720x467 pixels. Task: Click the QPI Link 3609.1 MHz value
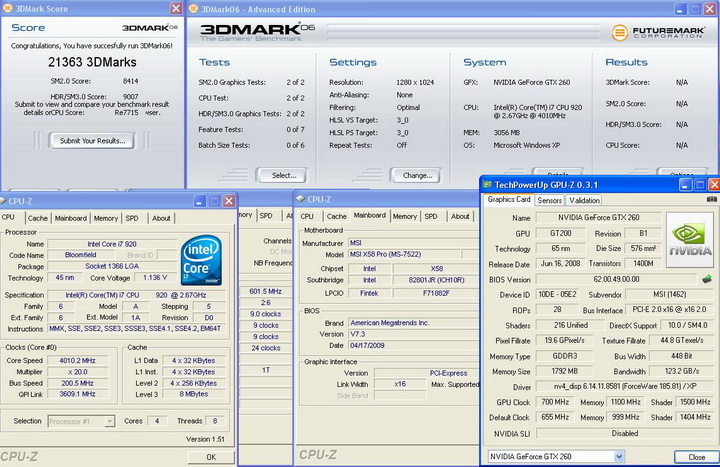click(77, 394)
